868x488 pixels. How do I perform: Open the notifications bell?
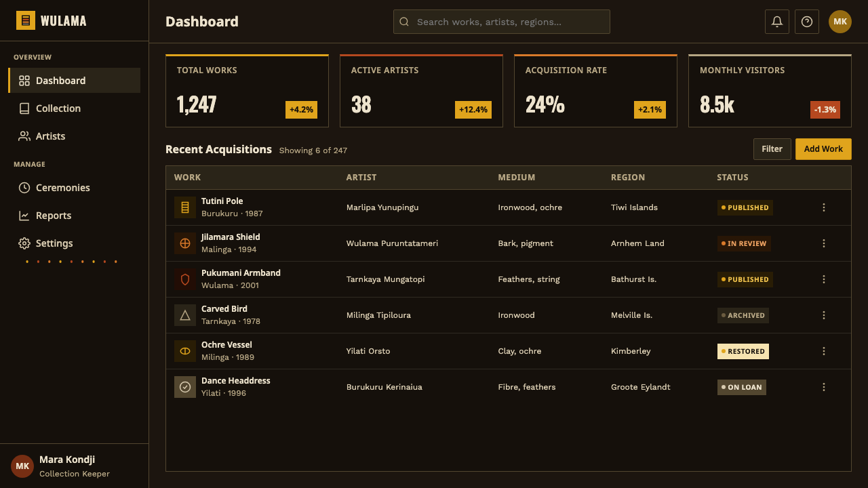click(777, 22)
